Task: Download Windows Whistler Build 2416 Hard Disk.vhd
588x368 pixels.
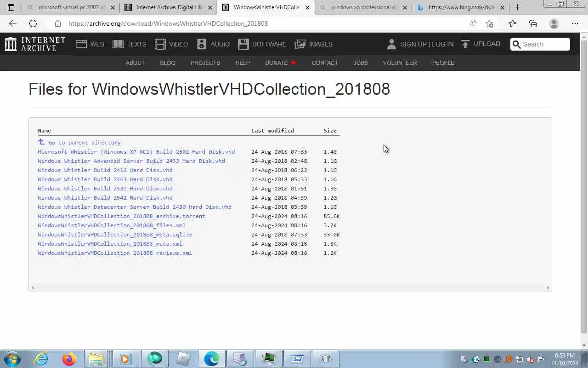Action: [x=105, y=170]
